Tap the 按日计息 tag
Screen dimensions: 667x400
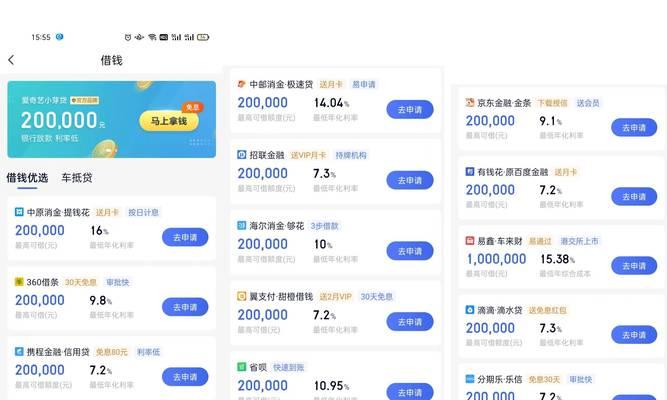tap(143, 212)
